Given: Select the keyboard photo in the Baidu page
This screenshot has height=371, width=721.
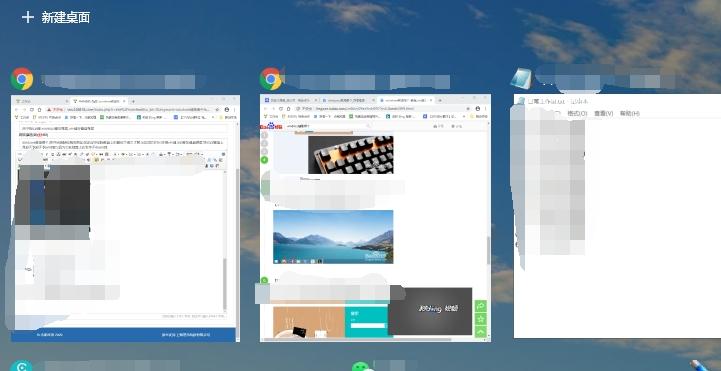Looking at the screenshot, I should (x=350, y=154).
